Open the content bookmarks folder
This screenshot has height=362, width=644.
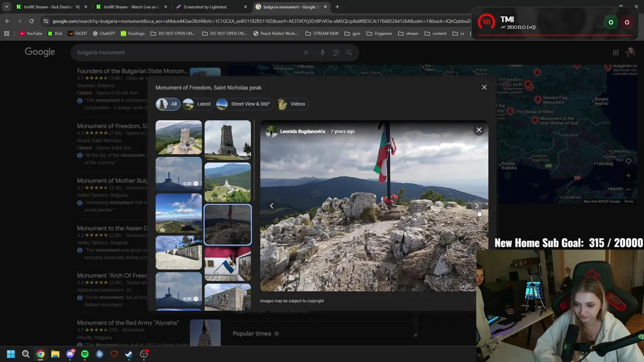pyautogui.click(x=436, y=34)
